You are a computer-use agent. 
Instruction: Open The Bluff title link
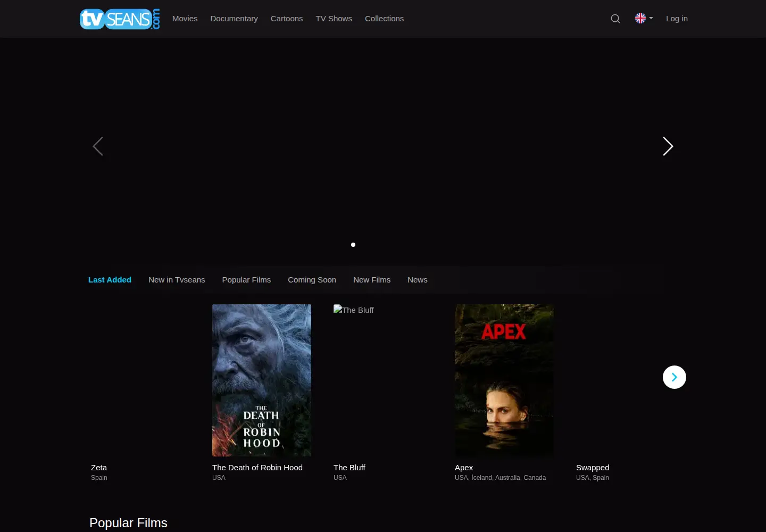[349, 468]
